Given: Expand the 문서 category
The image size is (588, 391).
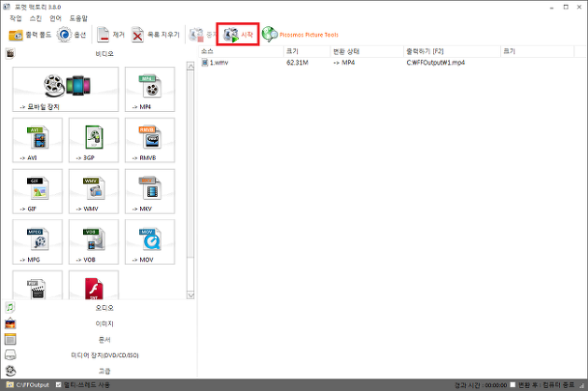Looking at the screenshot, I should (x=98, y=340).
